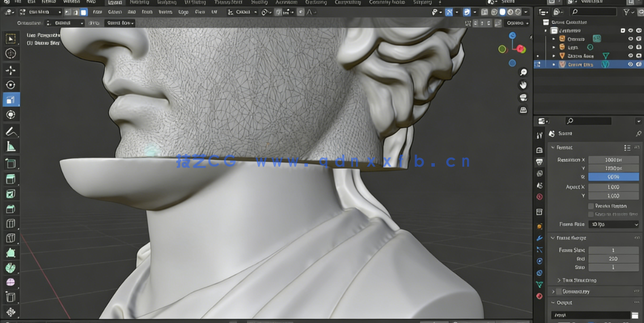Collapse the Output panel

coord(553,303)
